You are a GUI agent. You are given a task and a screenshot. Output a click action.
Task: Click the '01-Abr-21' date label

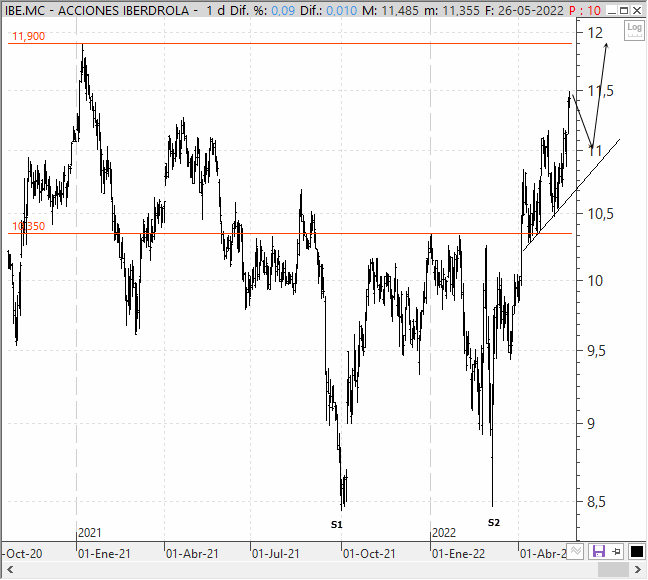pyautogui.click(x=192, y=554)
